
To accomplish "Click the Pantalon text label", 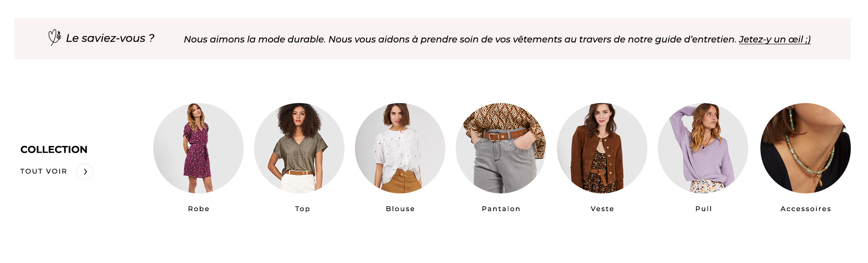I will click(501, 209).
